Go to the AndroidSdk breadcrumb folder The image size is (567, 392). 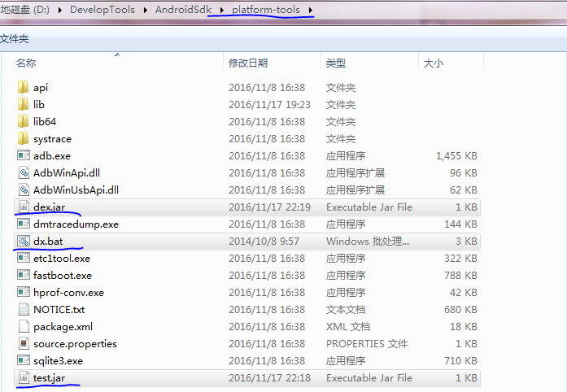pyautogui.click(x=183, y=10)
